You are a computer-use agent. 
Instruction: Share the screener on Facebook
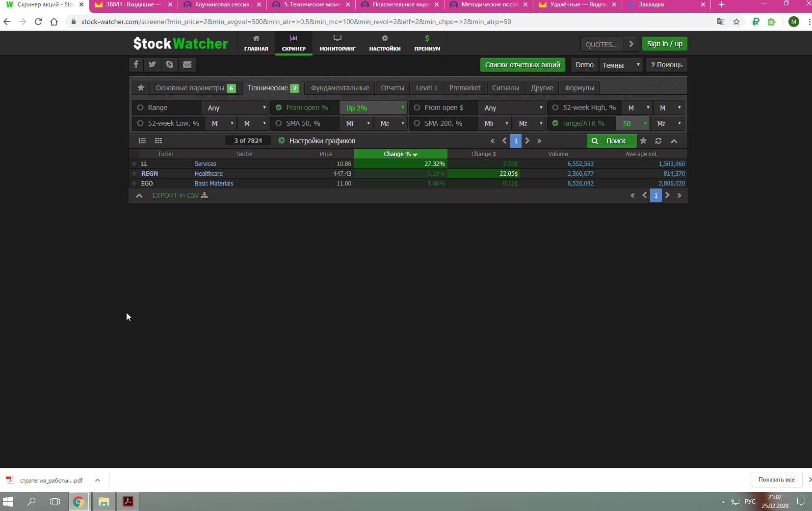136,64
